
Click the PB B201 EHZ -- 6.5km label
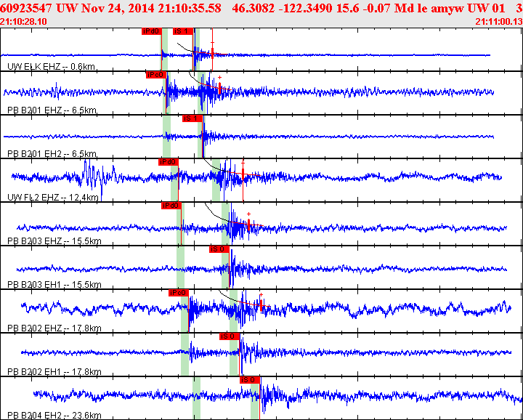pyautogui.click(x=52, y=110)
